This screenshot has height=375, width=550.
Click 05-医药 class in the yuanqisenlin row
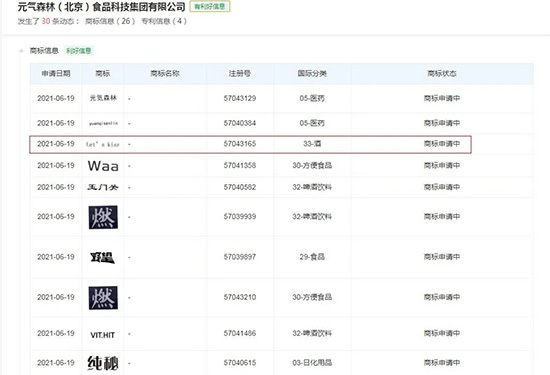point(312,123)
